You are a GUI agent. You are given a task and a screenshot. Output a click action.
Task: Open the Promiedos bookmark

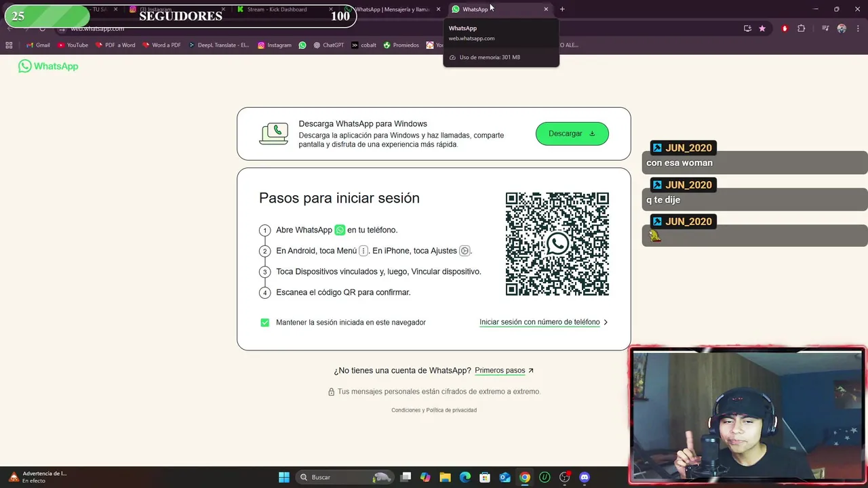tap(401, 45)
